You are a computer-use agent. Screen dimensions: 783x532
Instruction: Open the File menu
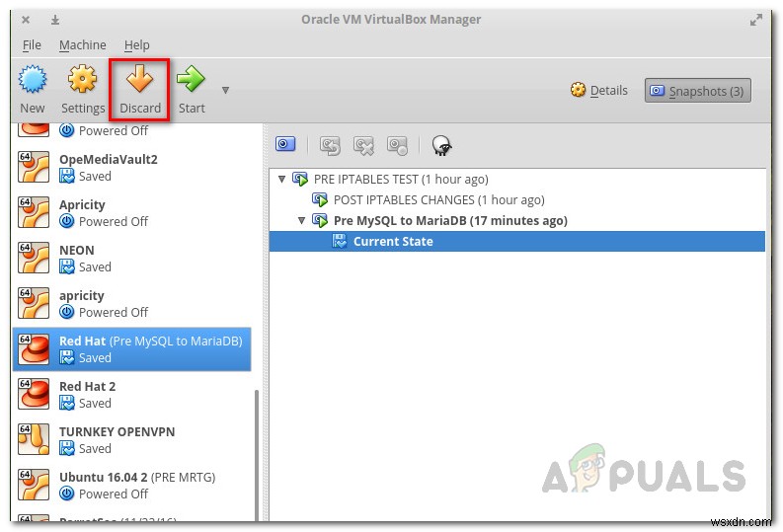[x=32, y=45]
